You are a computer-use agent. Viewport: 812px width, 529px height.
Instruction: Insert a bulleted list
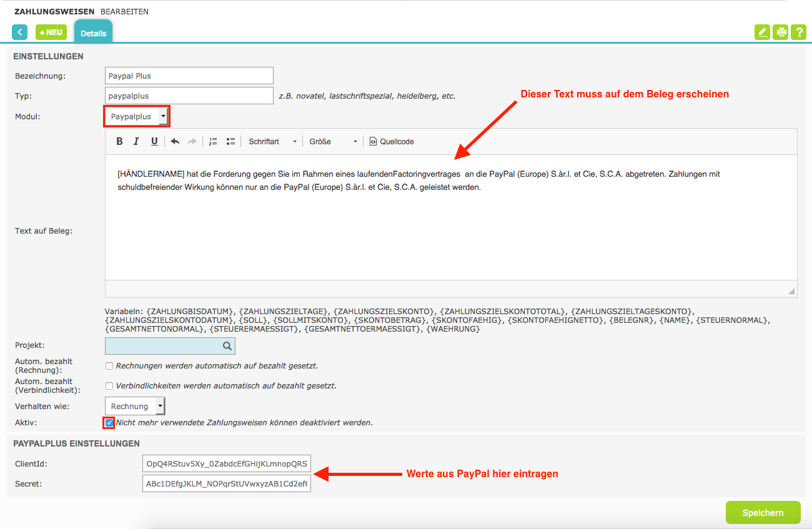(230, 142)
